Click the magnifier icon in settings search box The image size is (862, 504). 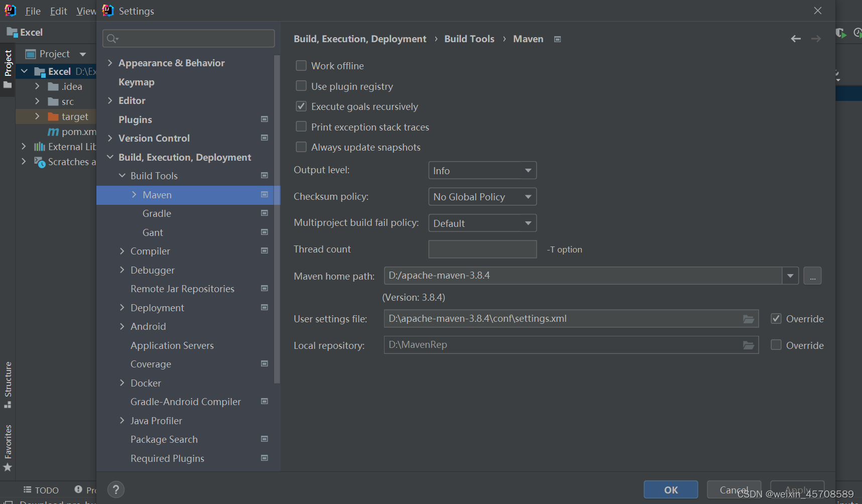(111, 38)
